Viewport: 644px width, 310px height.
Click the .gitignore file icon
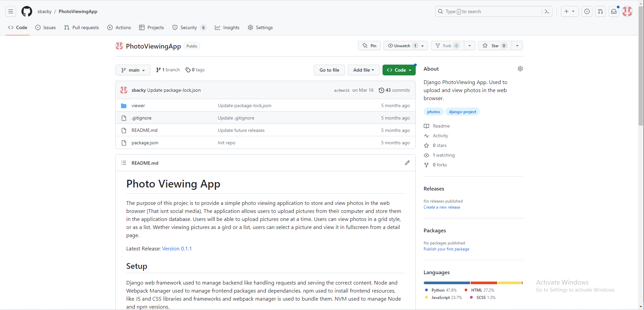click(x=124, y=118)
